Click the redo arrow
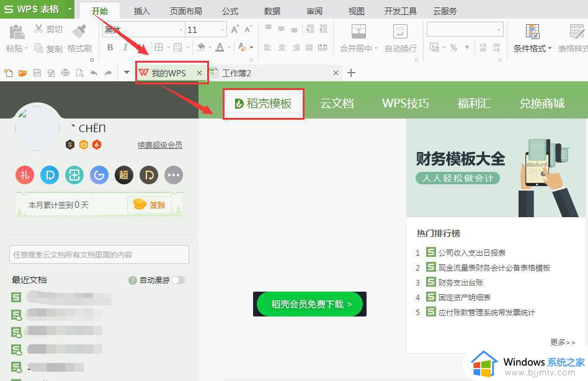Image resolution: width=588 pixels, height=381 pixels. (x=109, y=73)
